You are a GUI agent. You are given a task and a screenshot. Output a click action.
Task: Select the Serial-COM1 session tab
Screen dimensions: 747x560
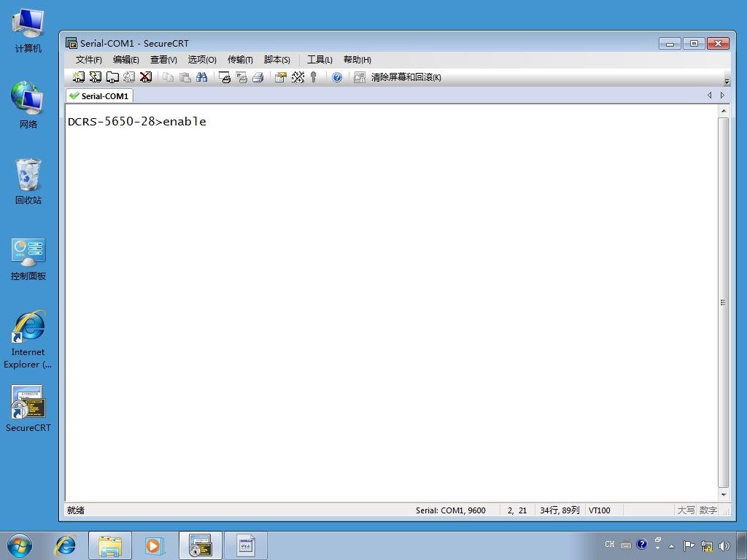(x=99, y=96)
